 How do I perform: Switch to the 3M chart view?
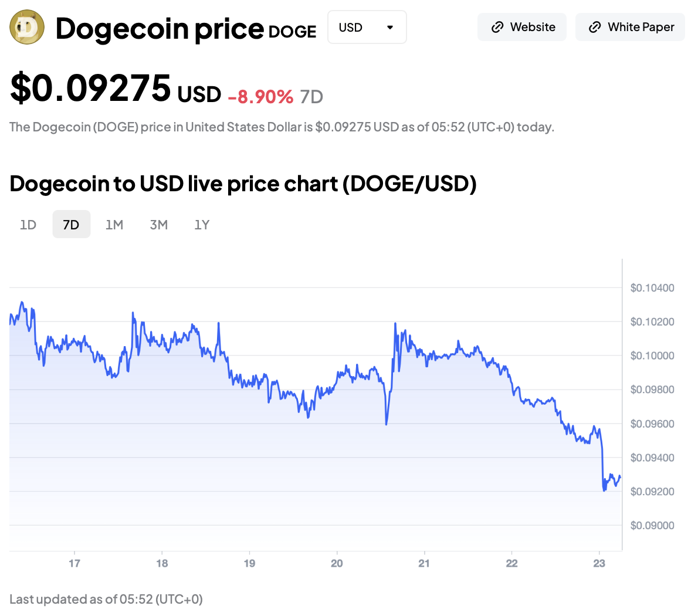pos(159,225)
